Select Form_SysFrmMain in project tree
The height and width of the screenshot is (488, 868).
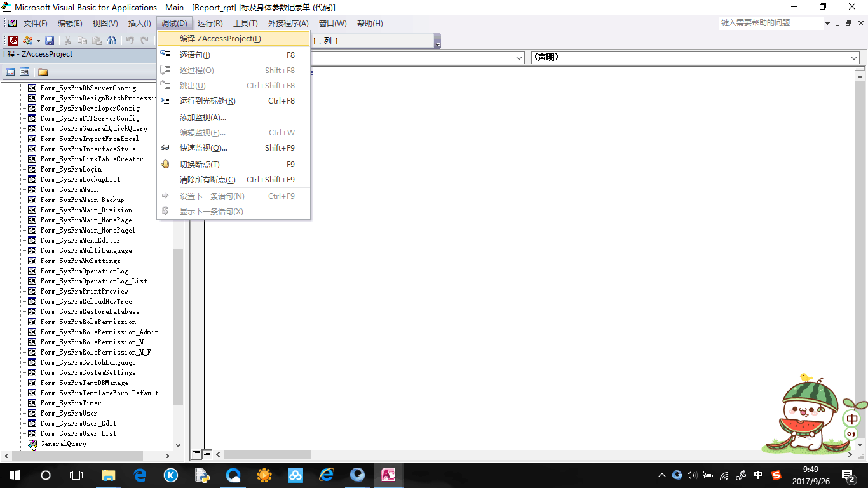point(69,189)
